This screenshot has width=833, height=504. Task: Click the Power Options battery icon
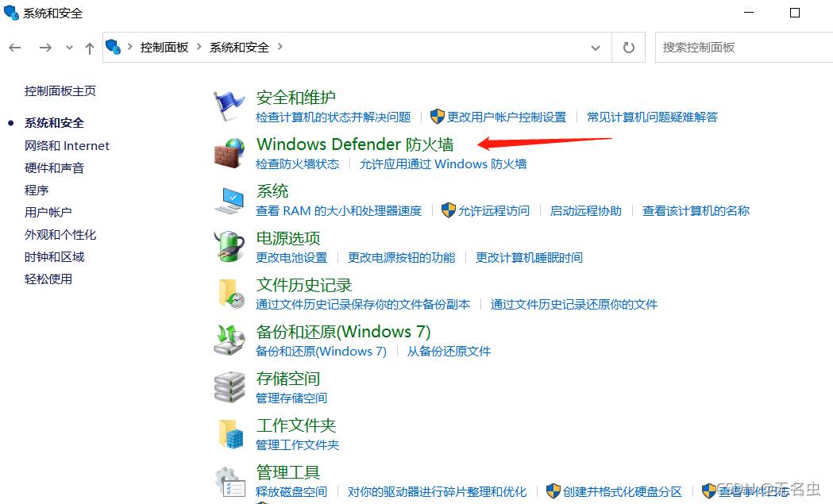point(229,246)
